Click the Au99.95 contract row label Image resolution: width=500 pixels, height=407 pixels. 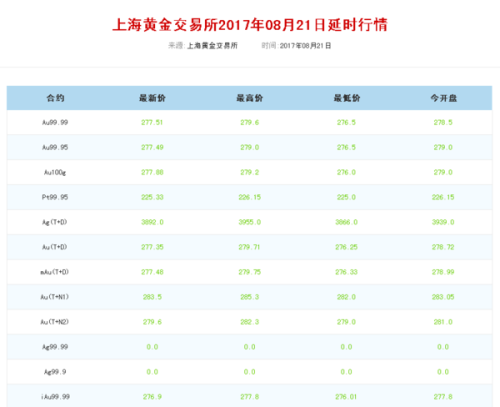55,147
